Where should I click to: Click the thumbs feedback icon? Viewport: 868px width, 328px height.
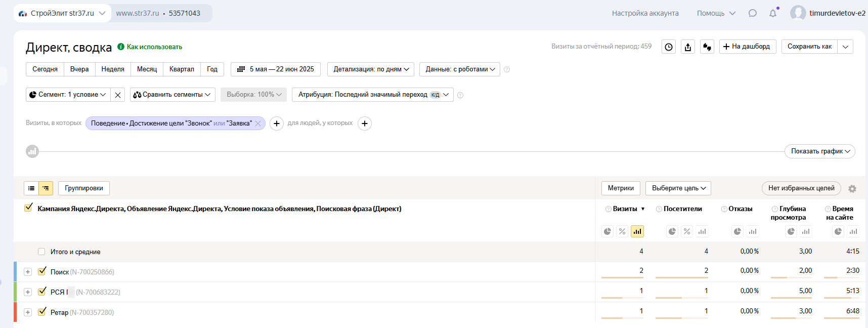pyautogui.click(x=707, y=47)
